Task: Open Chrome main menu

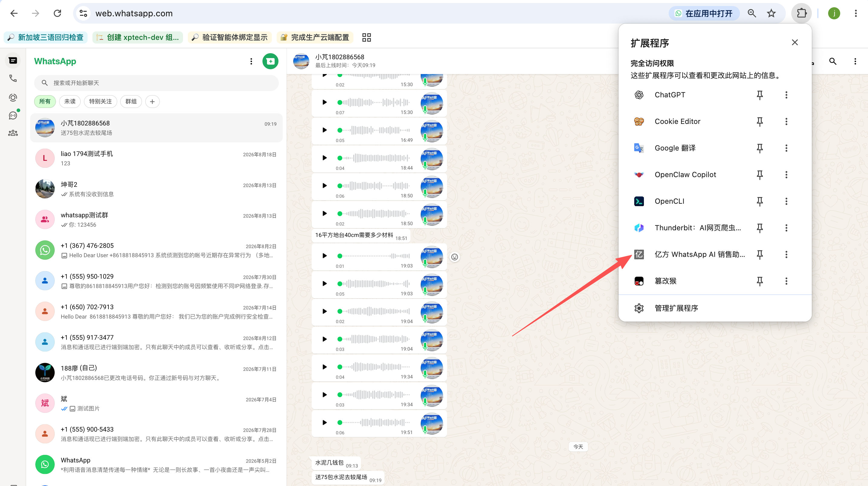Action: point(856,14)
